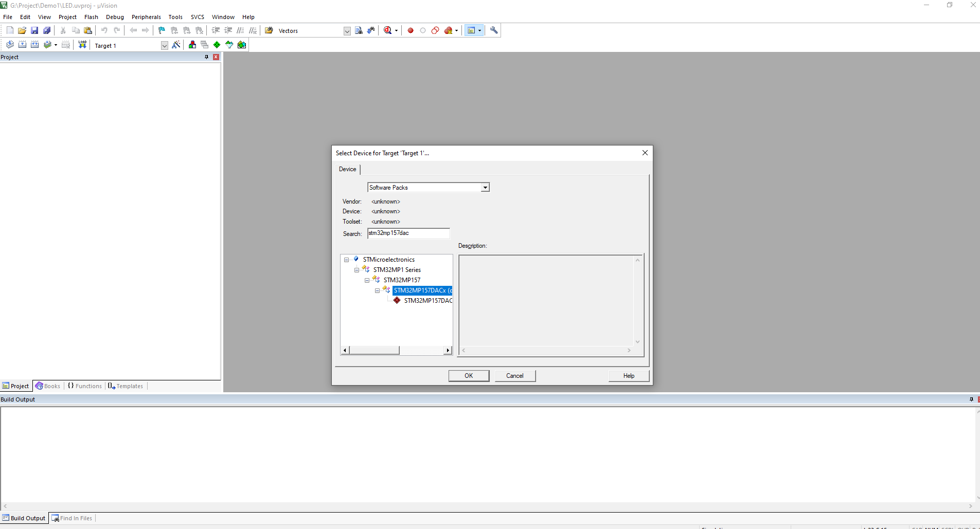Screen dimensions: 980x529
Task: Click the Open File folder icon
Action: [x=22, y=30]
